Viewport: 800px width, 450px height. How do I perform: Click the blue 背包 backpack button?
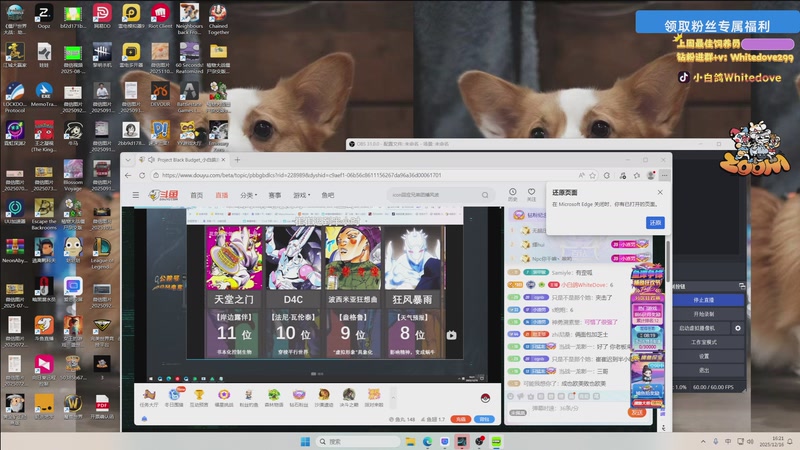coord(484,419)
